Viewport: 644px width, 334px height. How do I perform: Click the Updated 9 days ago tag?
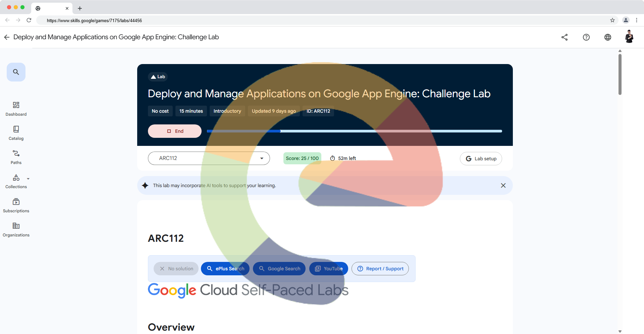point(274,111)
